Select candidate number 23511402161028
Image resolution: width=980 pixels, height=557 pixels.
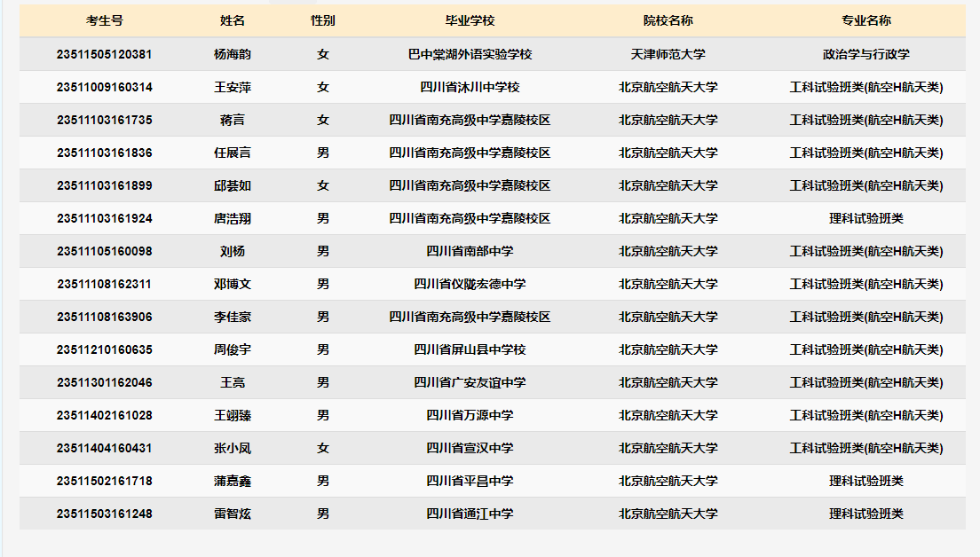tap(105, 415)
